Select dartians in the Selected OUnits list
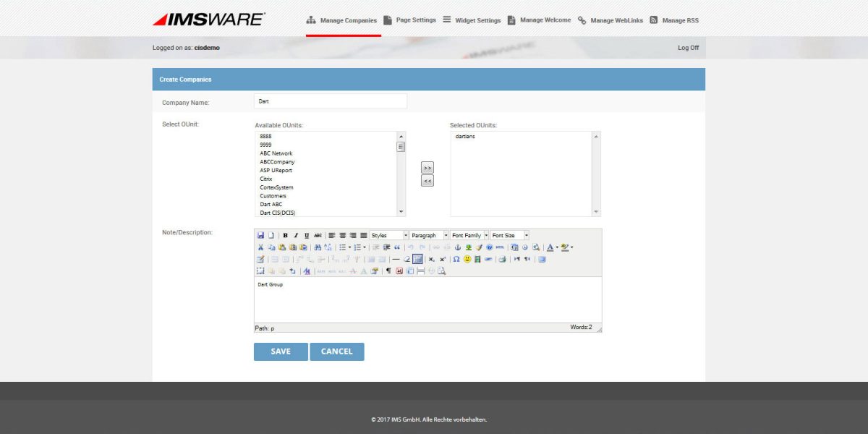The image size is (868, 434). coord(464,136)
